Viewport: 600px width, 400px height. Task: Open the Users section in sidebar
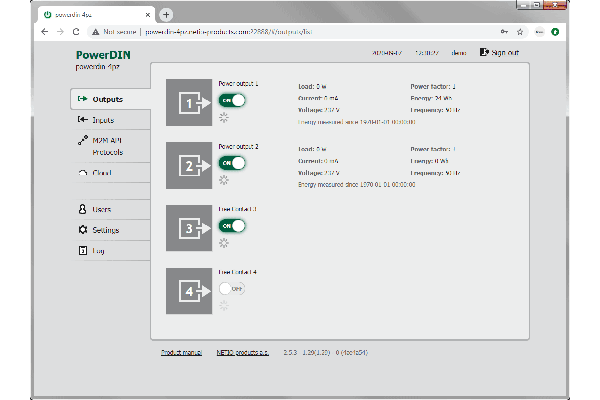(x=111, y=209)
